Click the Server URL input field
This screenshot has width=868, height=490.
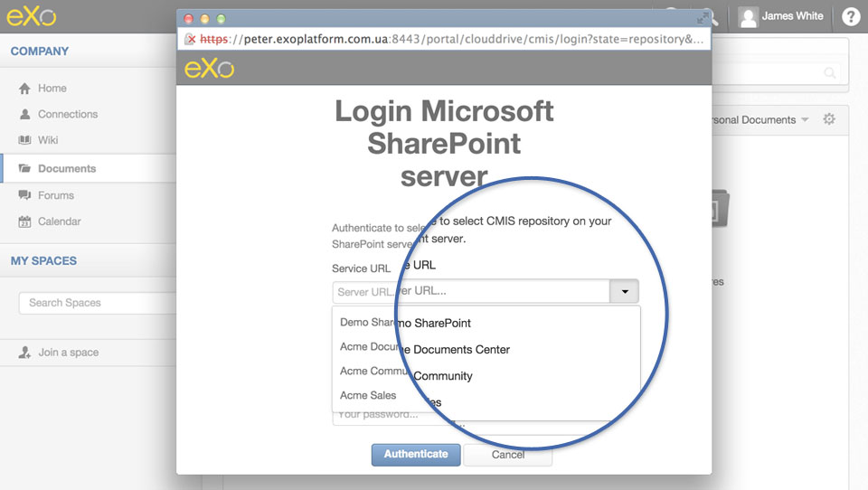pos(471,291)
